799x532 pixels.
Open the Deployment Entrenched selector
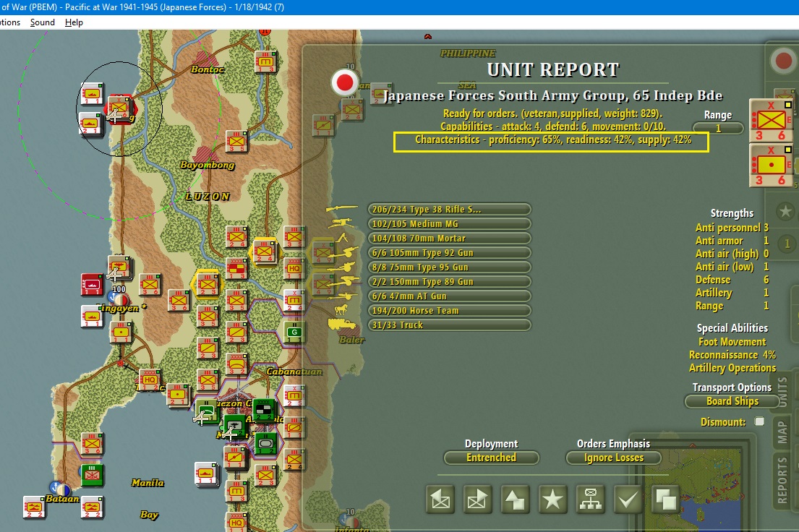pos(491,458)
